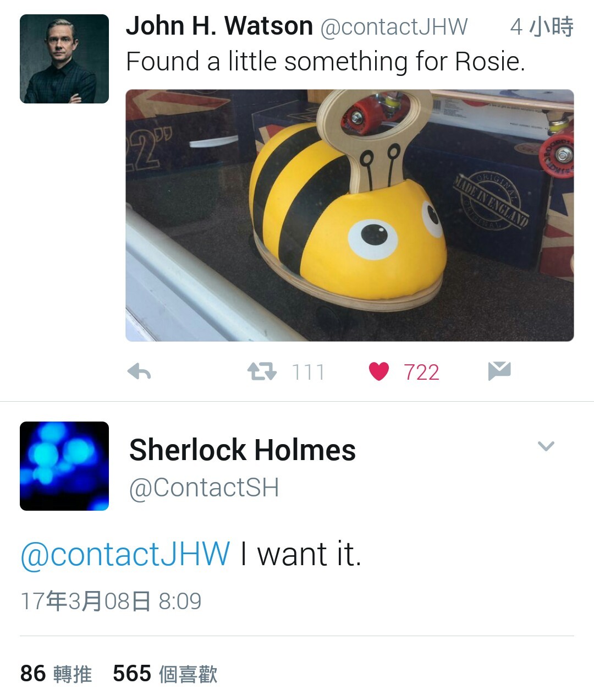Click the reply arrow icon under Watson's tweet
Screen dimensions: 594x700
[x=139, y=373]
